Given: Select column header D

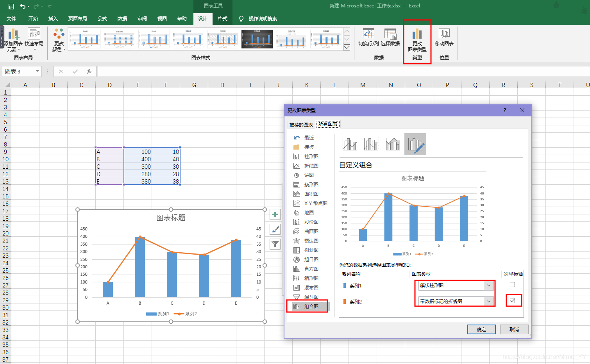Looking at the screenshot, I should (x=110, y=85).
